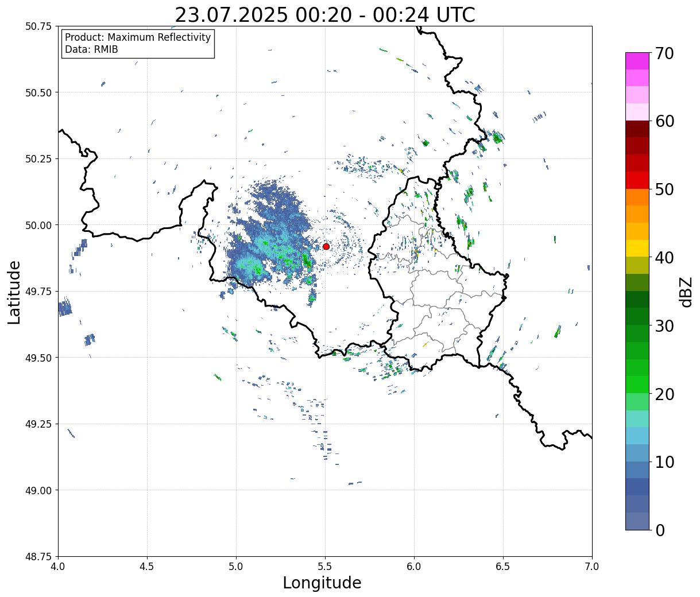This screenshot has height=597, width=700.
Task: Pick the dark maroon colorbar segment below 60
Action: pos(637,129)
